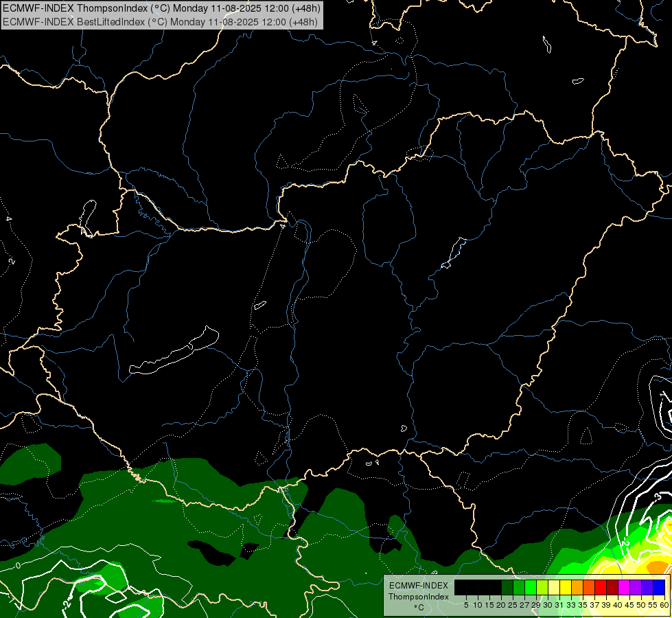Select the purple 45–50 legend swatch

[636, 587]
